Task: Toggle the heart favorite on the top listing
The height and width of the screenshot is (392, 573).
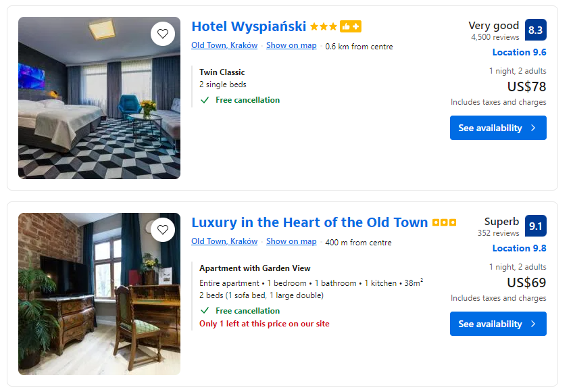Action: tap(163, 33)
